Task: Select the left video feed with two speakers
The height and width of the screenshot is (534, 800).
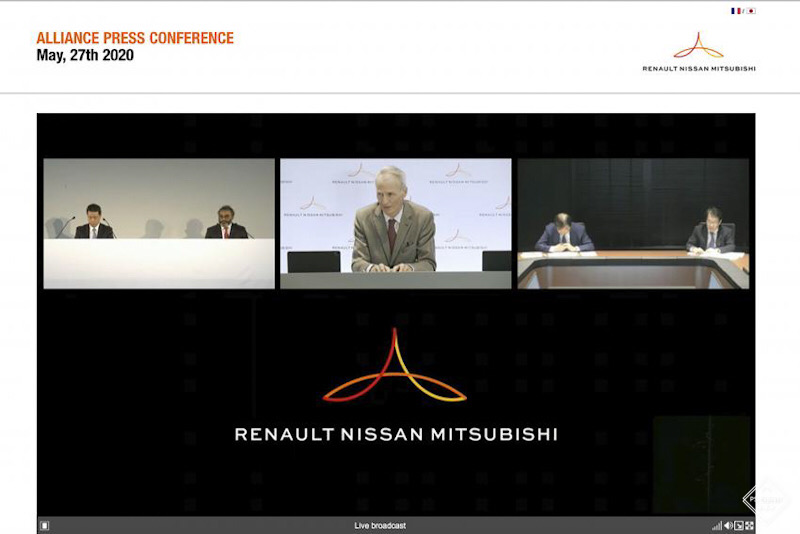Action: coord(158,223)
